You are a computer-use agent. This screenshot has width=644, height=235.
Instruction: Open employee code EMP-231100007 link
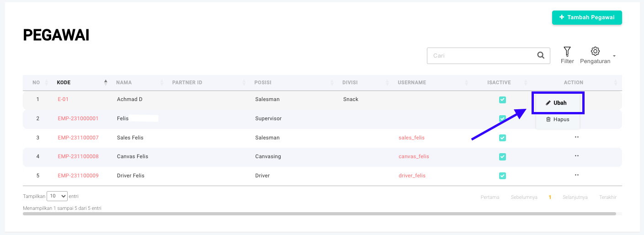pyautogui.click(x=78, y=138)
